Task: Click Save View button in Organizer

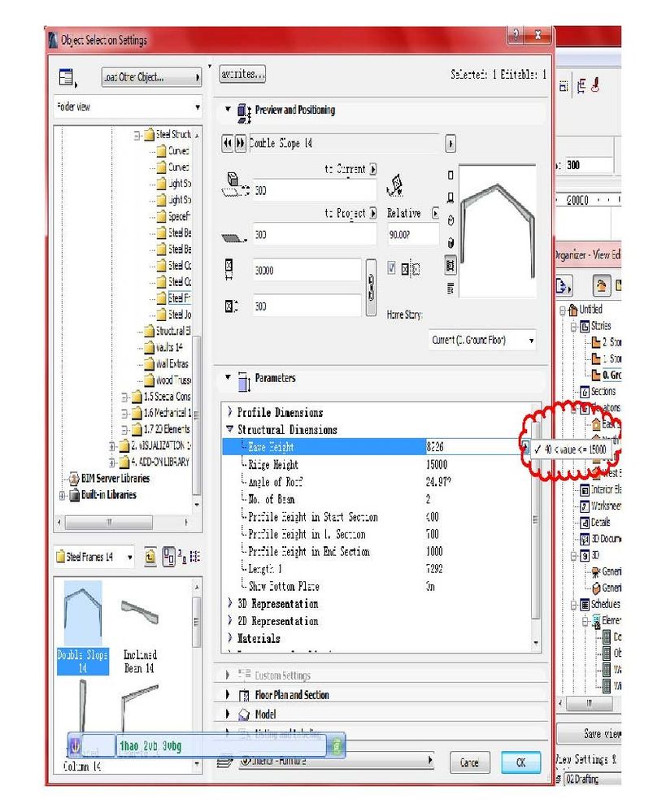Action: pos(590,734)
